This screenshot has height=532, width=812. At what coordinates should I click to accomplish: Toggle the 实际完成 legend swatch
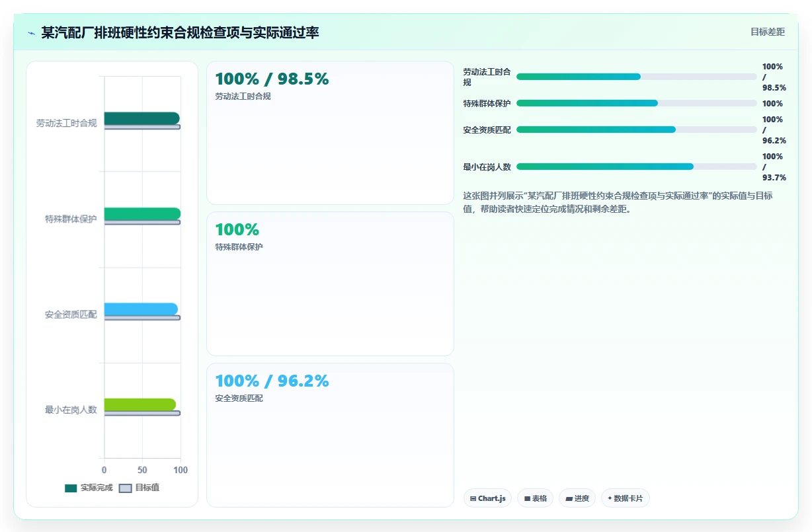point(71,488)
